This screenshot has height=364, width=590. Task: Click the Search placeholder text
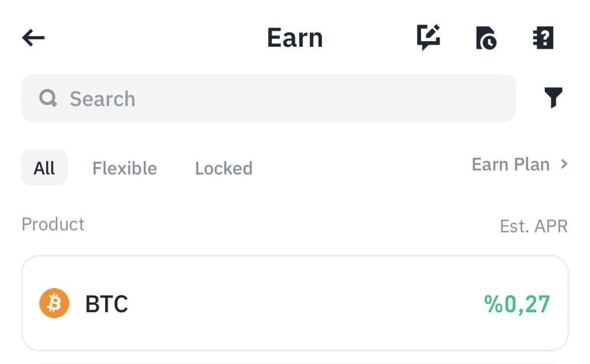pyautogui.click(x=103, y=99)
